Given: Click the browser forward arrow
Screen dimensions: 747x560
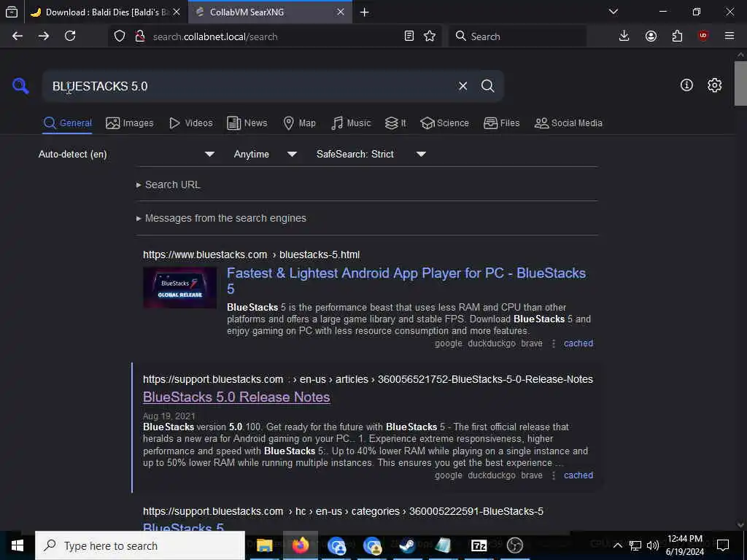Looking at the screenshot, I should click(x=44, y=36).
